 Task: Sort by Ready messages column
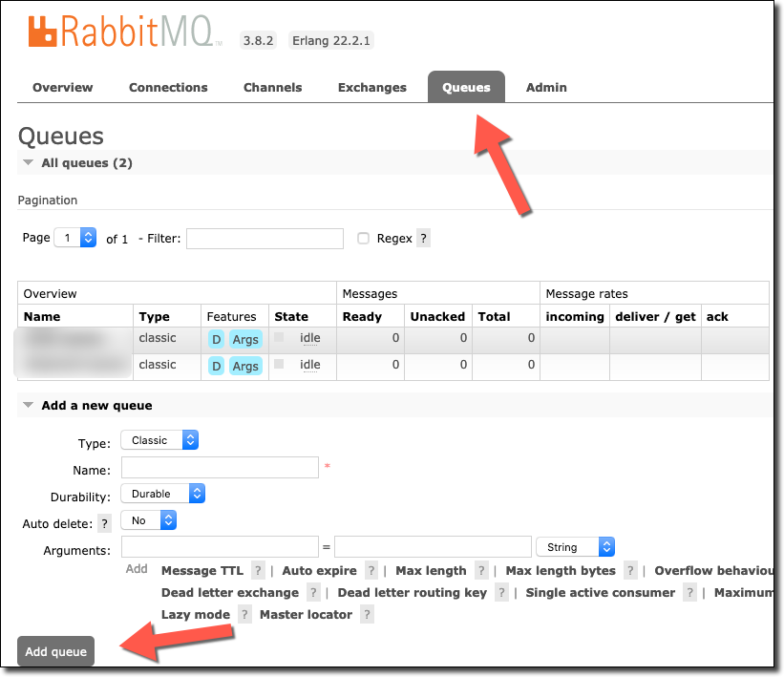click(x=362, y=316)
